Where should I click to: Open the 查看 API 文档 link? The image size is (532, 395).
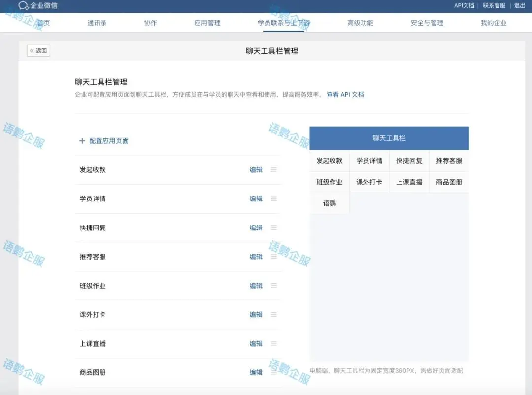[x=345, y=95]
